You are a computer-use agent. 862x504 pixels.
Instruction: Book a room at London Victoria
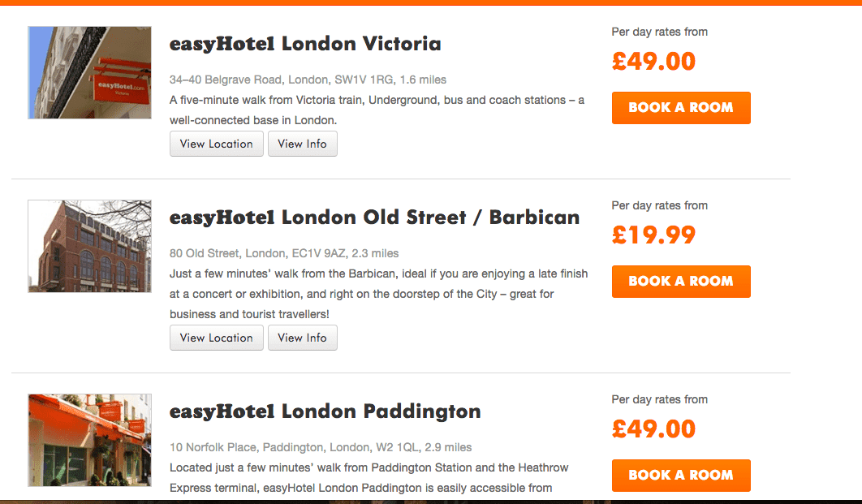click(x=681, y=108)
